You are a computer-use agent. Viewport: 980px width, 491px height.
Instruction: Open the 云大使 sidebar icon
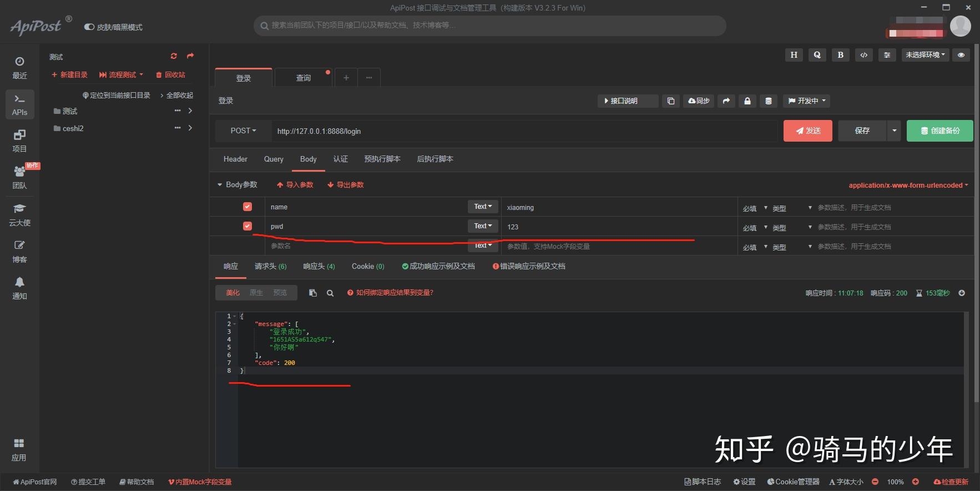click(19, 214)
